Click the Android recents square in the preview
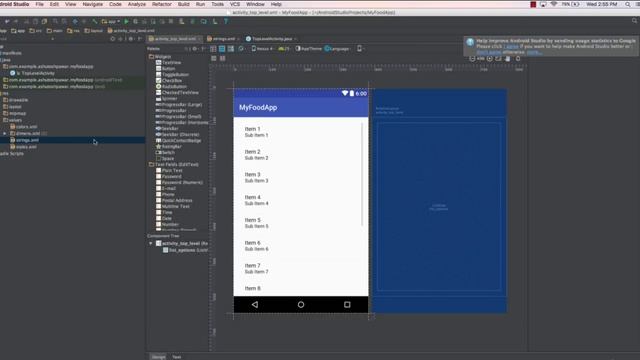Screen dimensions: 640x360 click(347, 304)
